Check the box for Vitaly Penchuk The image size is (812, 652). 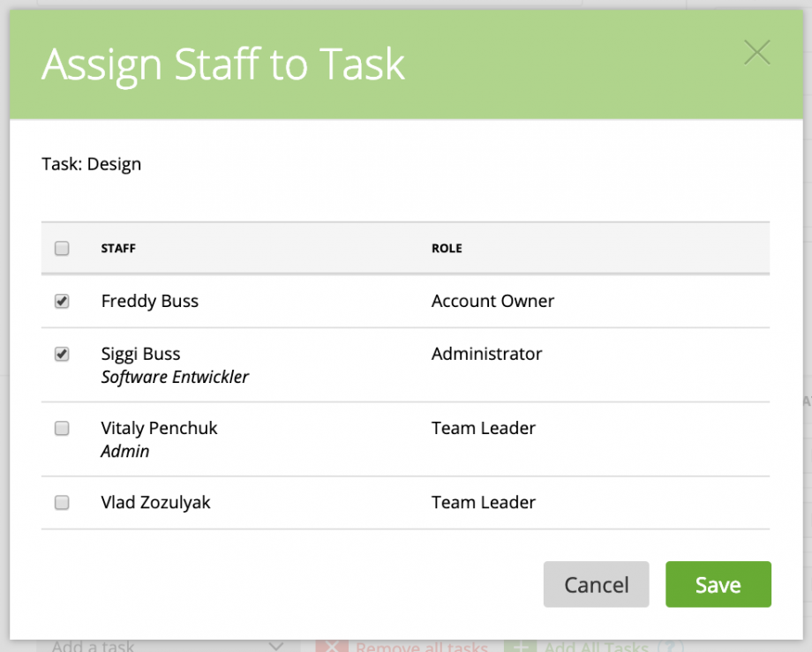62,428
